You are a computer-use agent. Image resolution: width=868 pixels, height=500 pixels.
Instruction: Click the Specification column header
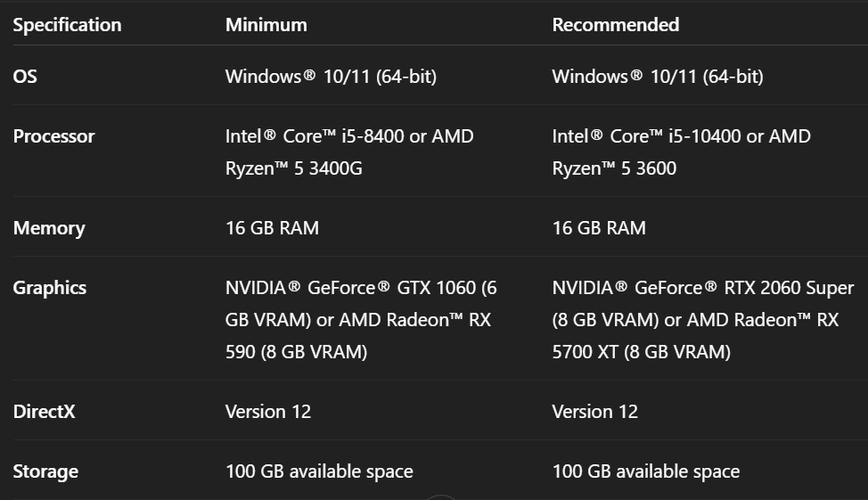point(67,25)
